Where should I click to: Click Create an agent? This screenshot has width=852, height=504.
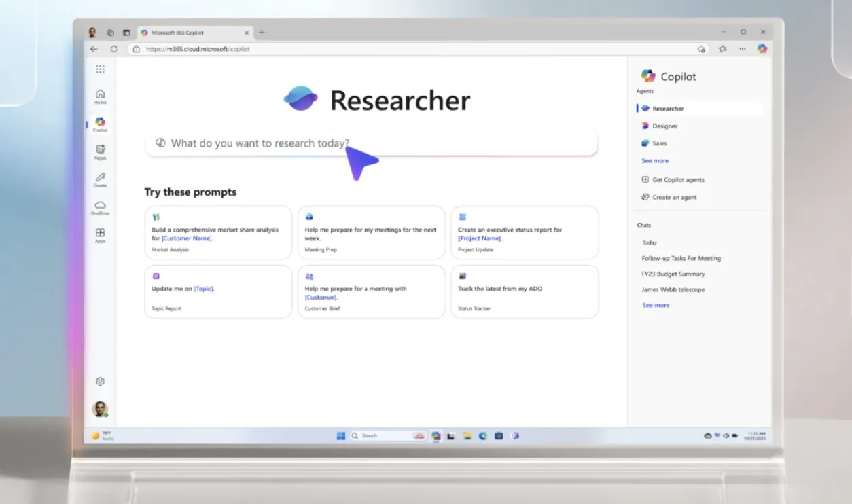pos(669,197)
